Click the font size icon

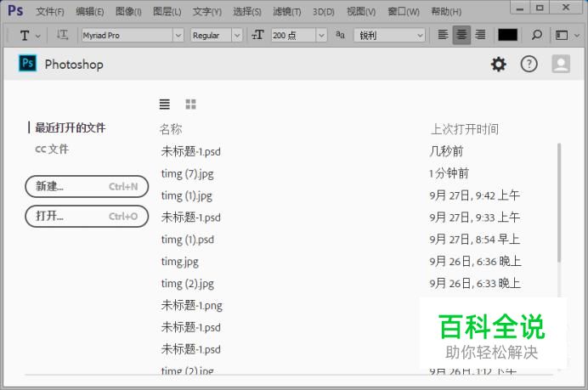pos(258,35)
